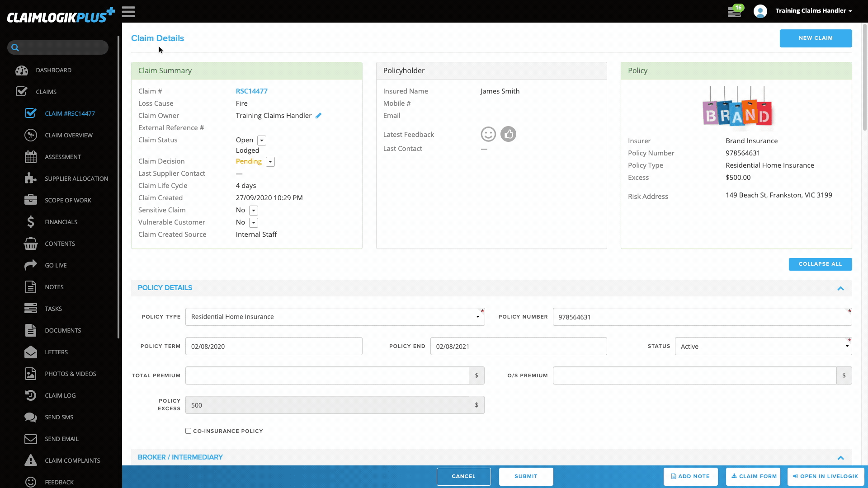Click the pencil icon beside Claim Owner
This screenshot has height=488, width=868.
(x=318, y=116)
